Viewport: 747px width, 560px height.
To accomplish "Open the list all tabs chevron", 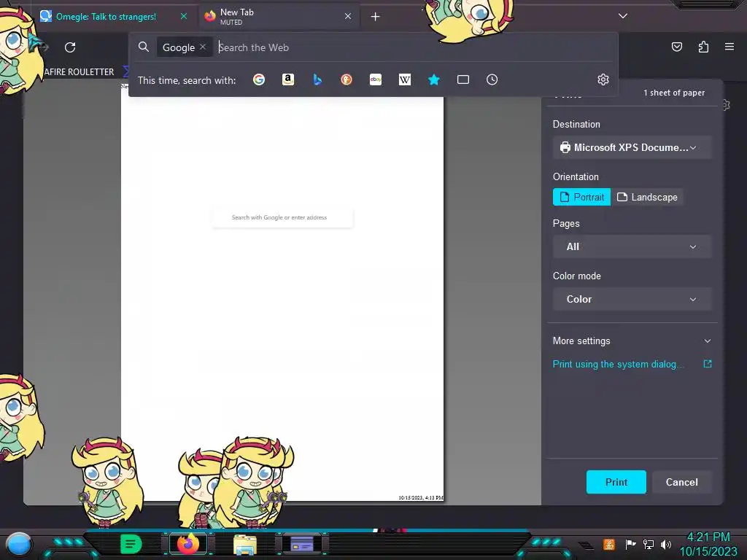I will 623,16.
